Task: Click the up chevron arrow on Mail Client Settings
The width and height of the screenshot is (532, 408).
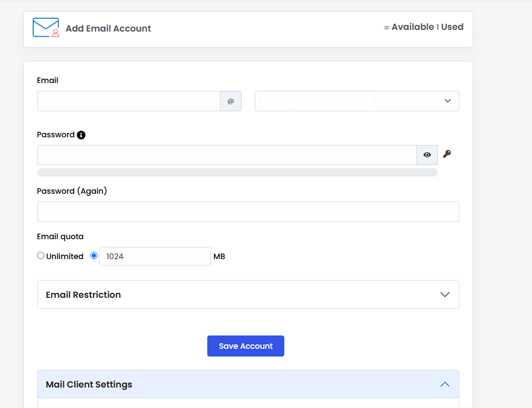Action: 444,384
